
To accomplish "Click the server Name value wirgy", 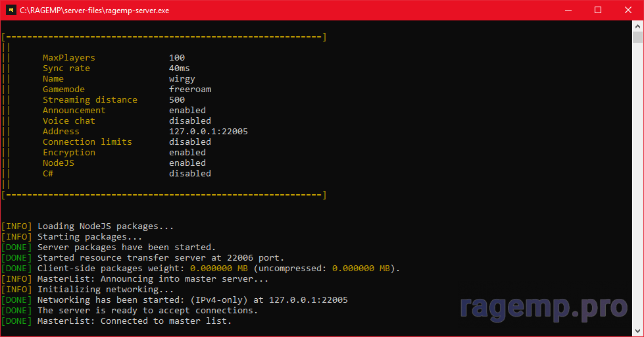I will click(182, 79).
